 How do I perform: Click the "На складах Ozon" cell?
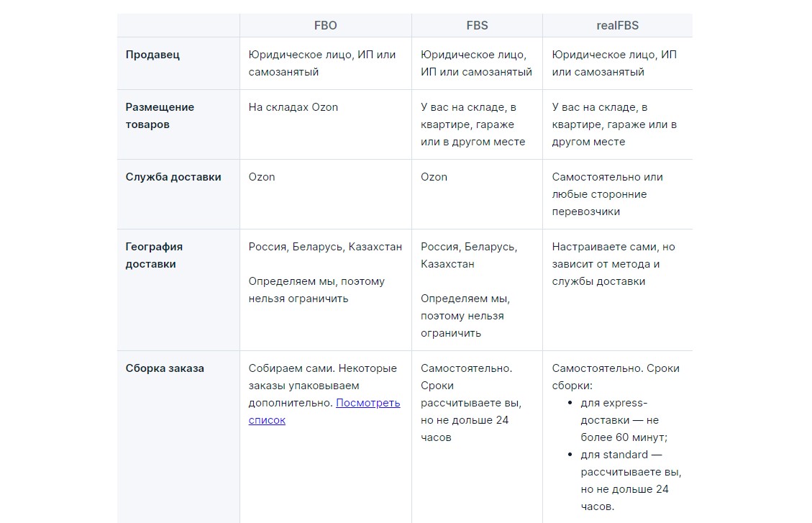(x=293, y=107)
